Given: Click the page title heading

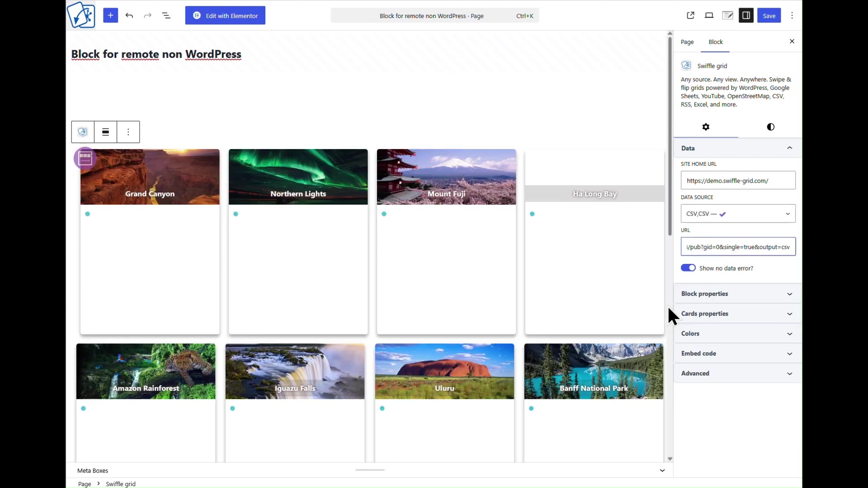Looking at the screenshot, I should tap(156, 54).
